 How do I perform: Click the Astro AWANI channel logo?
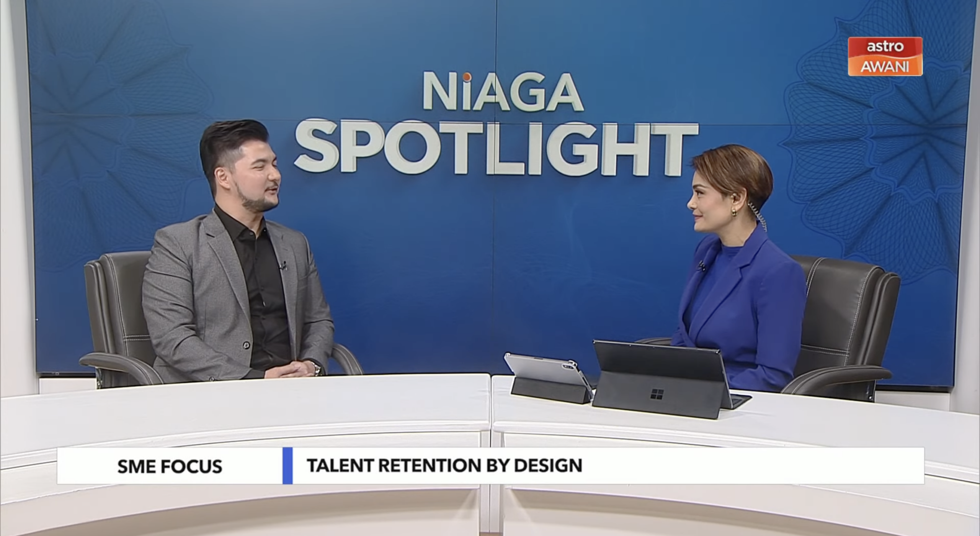tap(885, 56)
